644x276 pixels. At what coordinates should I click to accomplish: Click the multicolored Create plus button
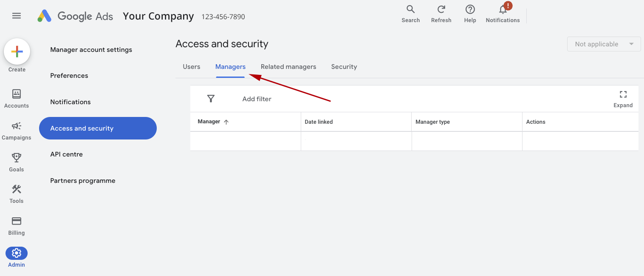(17, 52)
